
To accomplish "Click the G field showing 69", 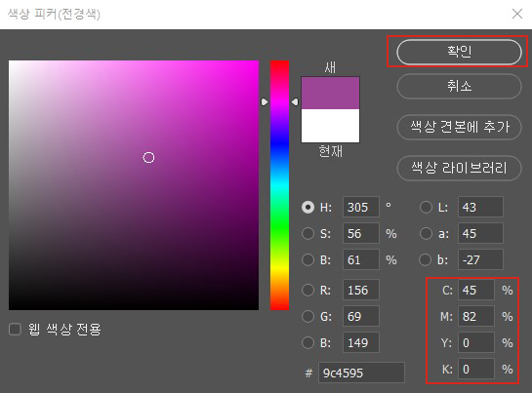I will tap(361, 316).
